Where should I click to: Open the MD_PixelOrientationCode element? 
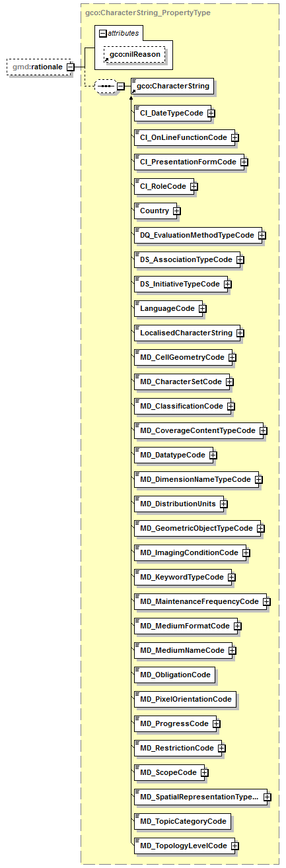point(185,700)
